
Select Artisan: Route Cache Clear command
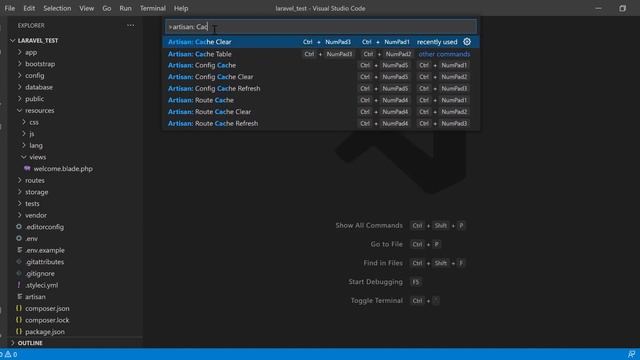(x=321, y=111)
